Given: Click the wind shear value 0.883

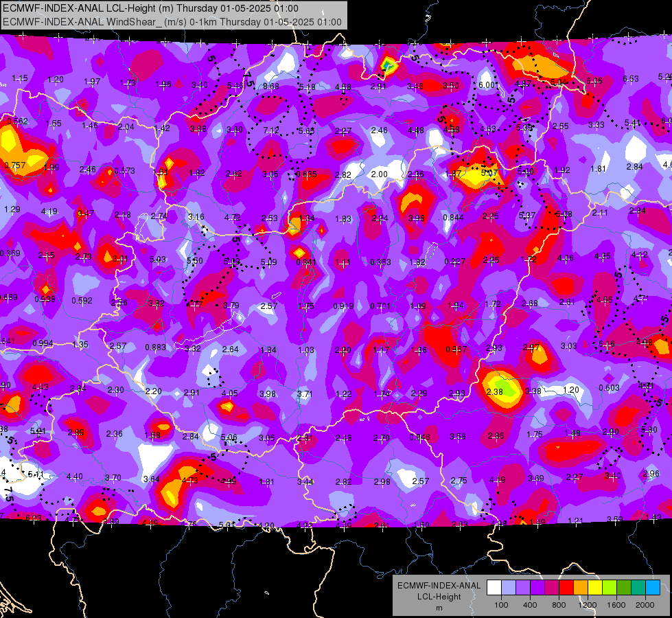Looking at the screenshot, I should click(156, 347).
